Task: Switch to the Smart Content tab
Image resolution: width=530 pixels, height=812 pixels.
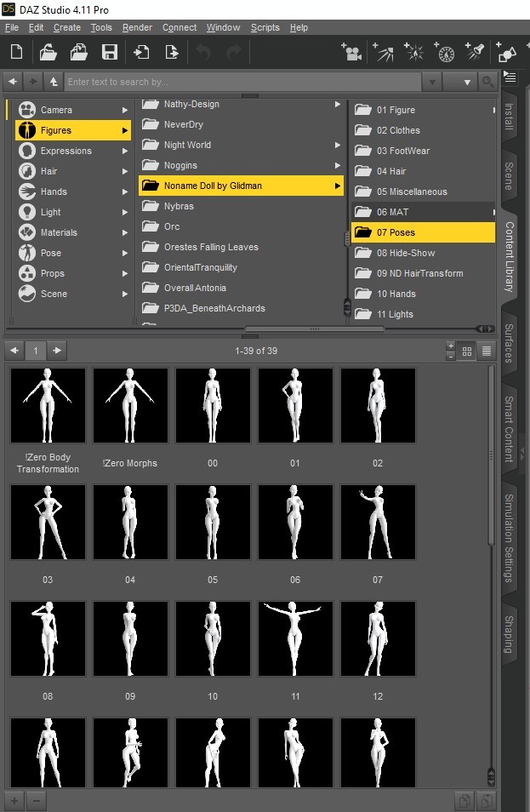Action: 510,429
